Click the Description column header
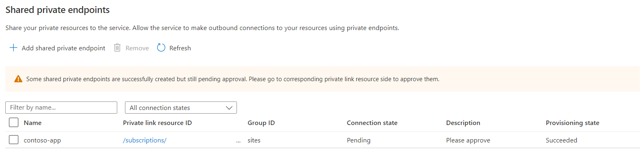This screenshot has height=153, width=644. [463, 123]
